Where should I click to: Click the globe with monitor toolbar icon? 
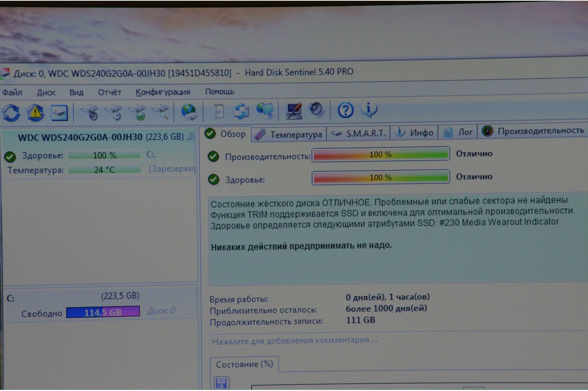click(x=265, y=111)
